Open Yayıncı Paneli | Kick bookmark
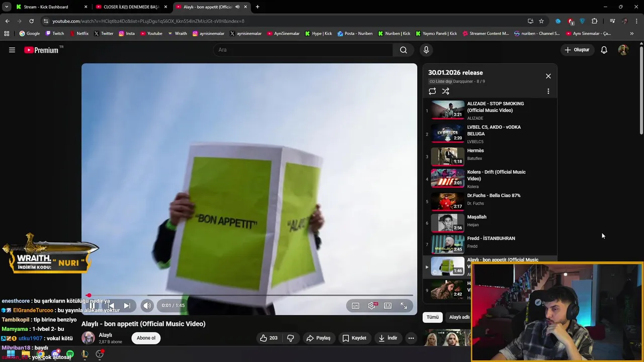644x362 pixels. (436, 34)
